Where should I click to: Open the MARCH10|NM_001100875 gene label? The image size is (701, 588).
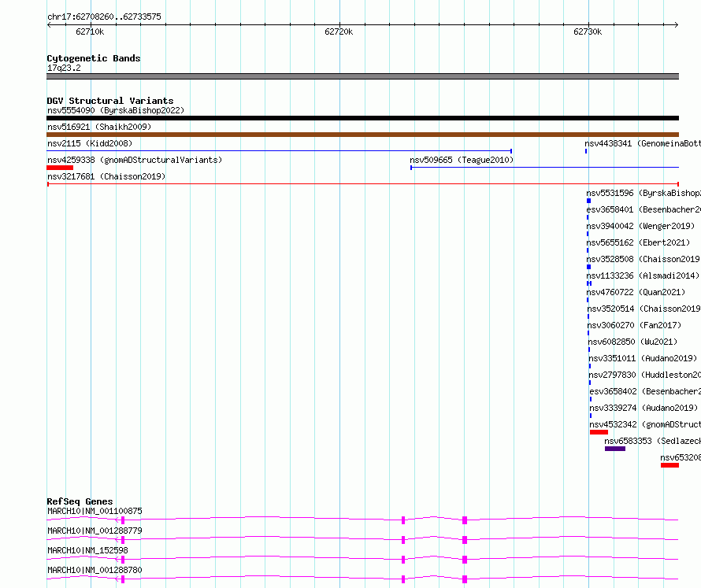[95, 511]
